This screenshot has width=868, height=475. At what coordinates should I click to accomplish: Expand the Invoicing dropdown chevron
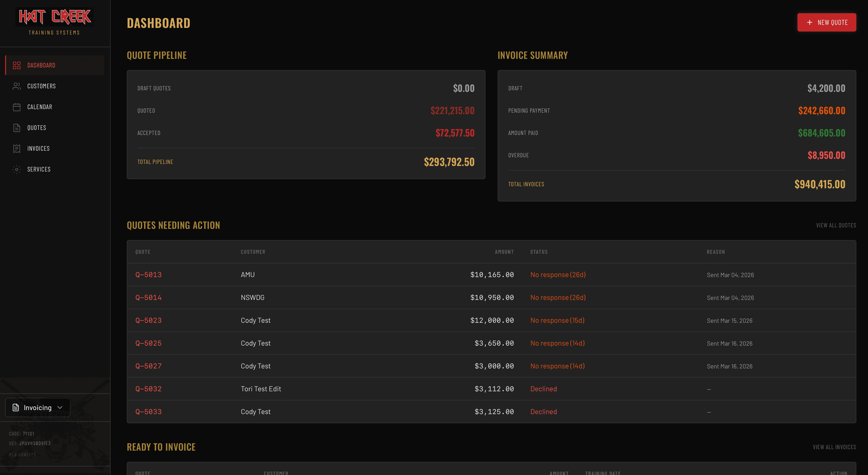tap(60, 408)
